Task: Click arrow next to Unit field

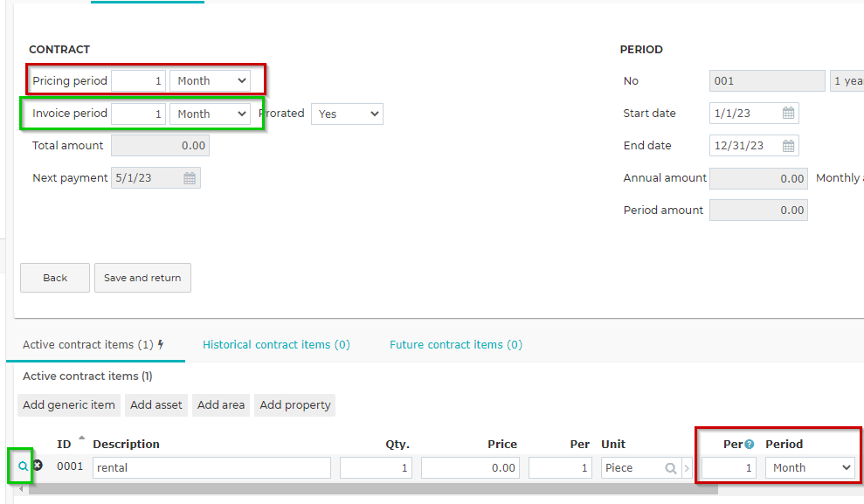Action: point(687,468)
